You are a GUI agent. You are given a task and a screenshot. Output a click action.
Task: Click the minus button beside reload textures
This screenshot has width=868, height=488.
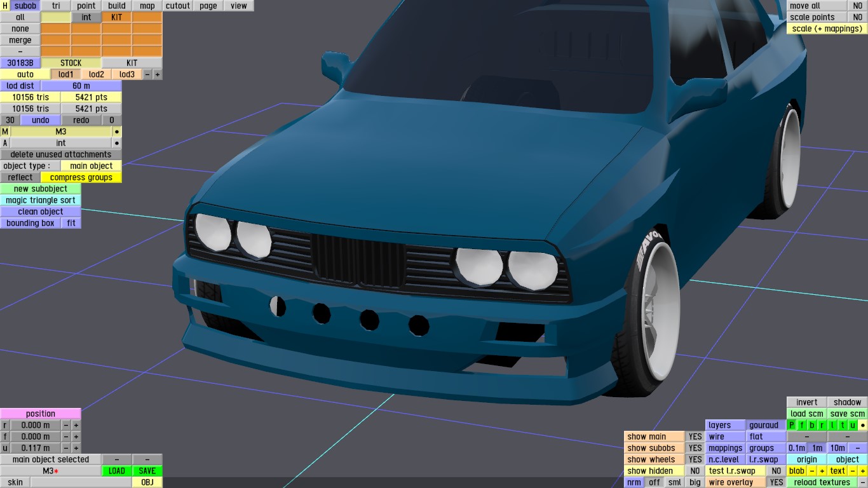(863, 482)
